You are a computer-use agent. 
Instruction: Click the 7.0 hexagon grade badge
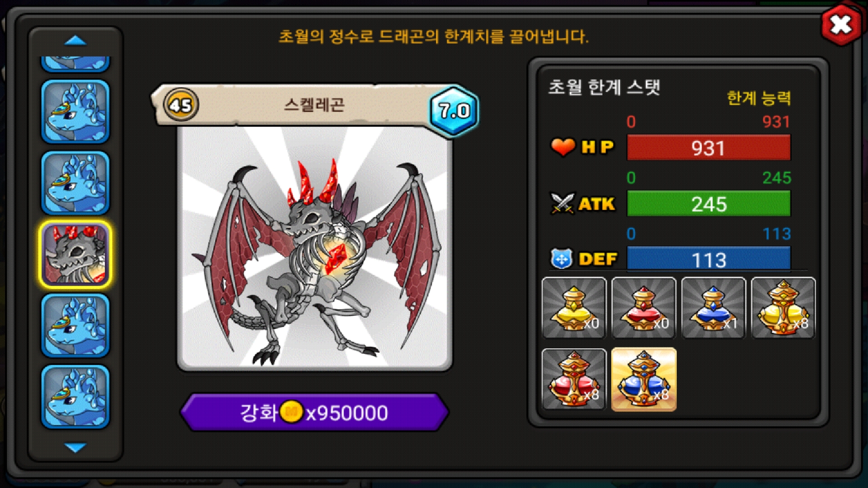pyautogui.click(x=454, y=111)
